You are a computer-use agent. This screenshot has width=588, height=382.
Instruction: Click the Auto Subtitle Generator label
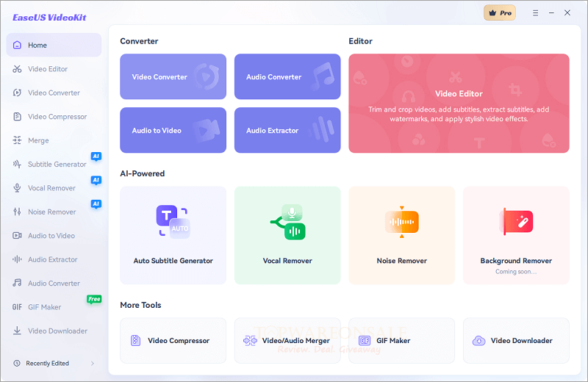point(173,261)
